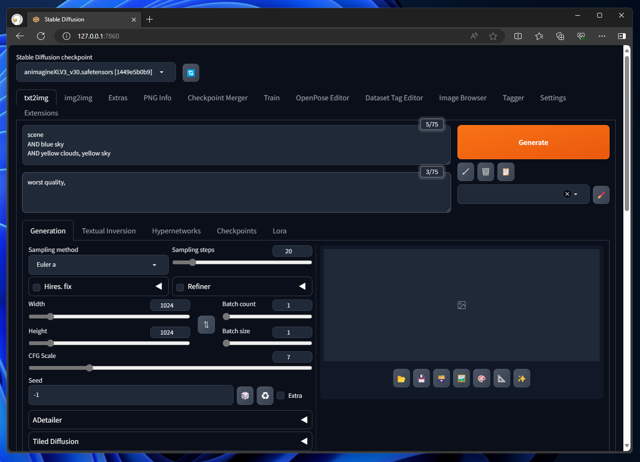Enable the Refiner checkbox
The width and height of the screenshot is (640, 462).
(180, 287)
